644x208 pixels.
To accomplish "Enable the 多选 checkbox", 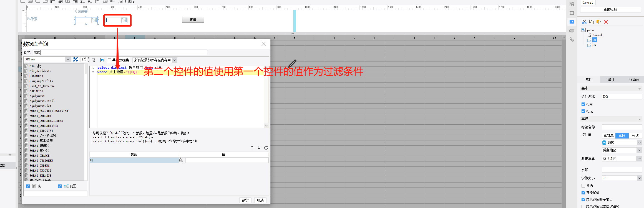I will click(x=583, y=186).
